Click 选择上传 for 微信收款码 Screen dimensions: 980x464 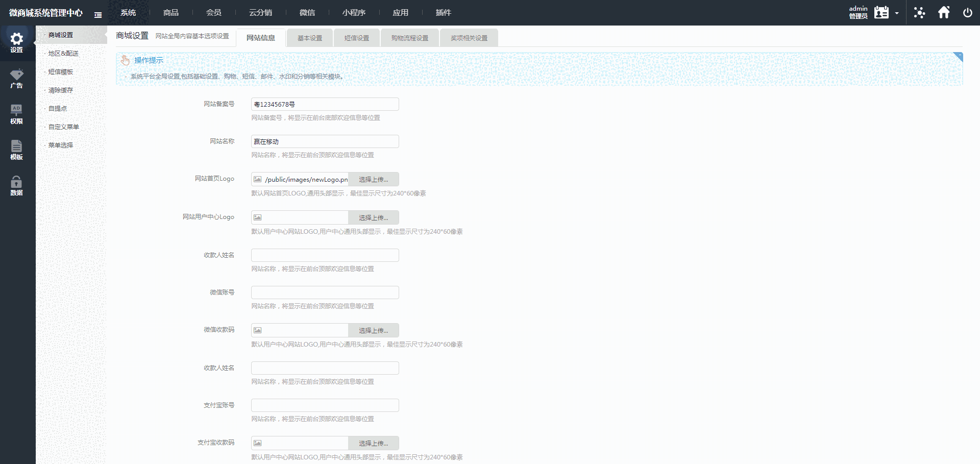tap(374, 330)
